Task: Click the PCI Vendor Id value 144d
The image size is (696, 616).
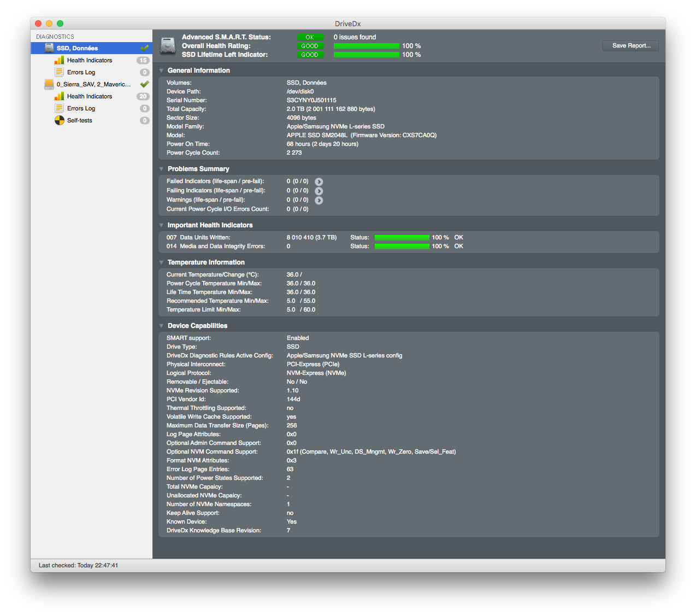Action: 293,399
